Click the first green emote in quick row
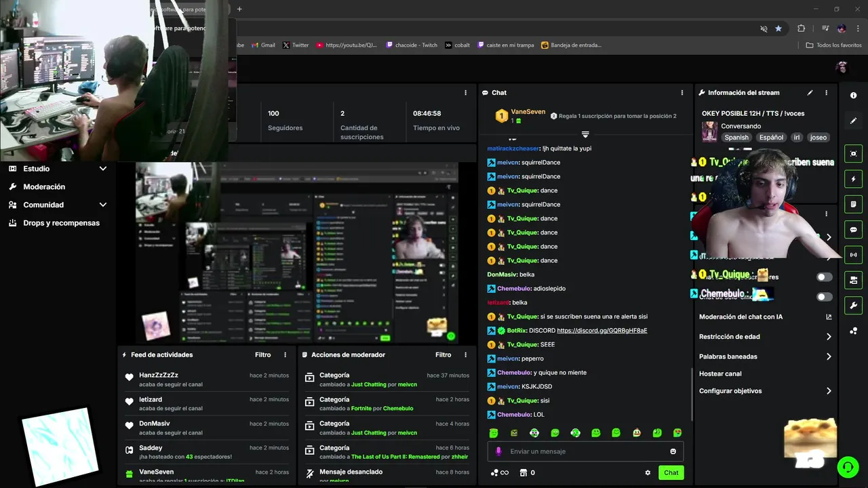868x488 pixels. click(x=494, y=433)
